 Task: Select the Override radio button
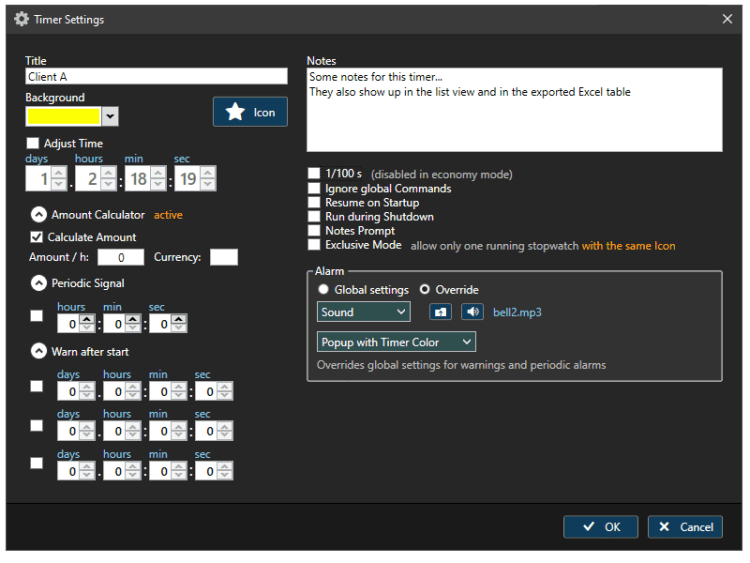tap(424, 289)
